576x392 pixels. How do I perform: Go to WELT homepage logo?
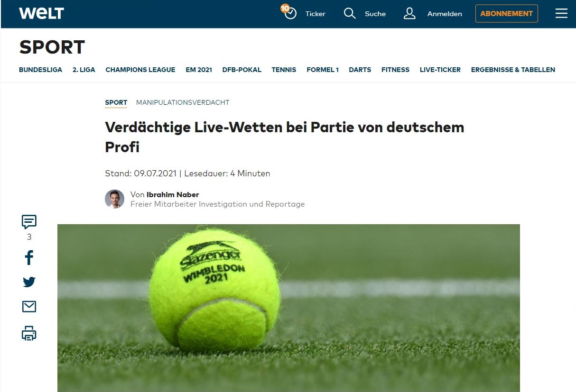tap(41, 13)
